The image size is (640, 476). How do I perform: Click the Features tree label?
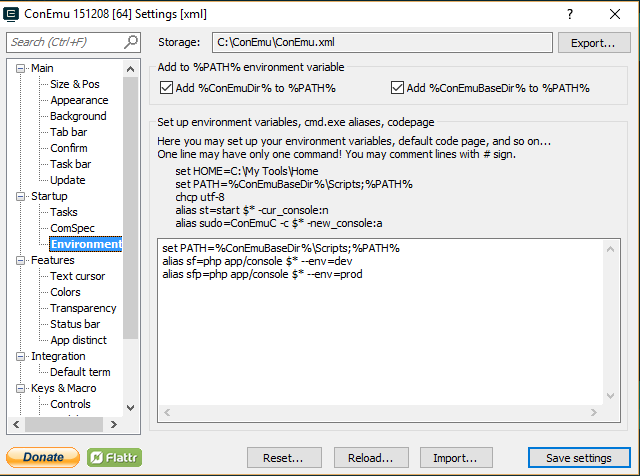pos(53,260)
